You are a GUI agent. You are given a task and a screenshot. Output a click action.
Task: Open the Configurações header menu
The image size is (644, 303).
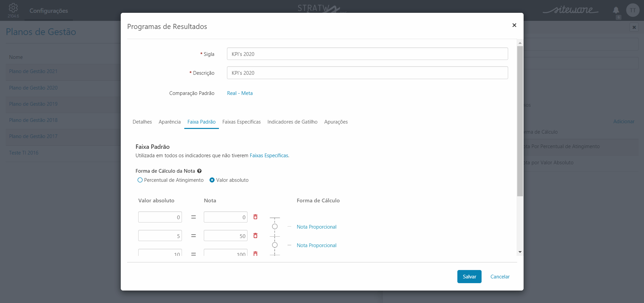pyautogui.click(x=49, y=11)
